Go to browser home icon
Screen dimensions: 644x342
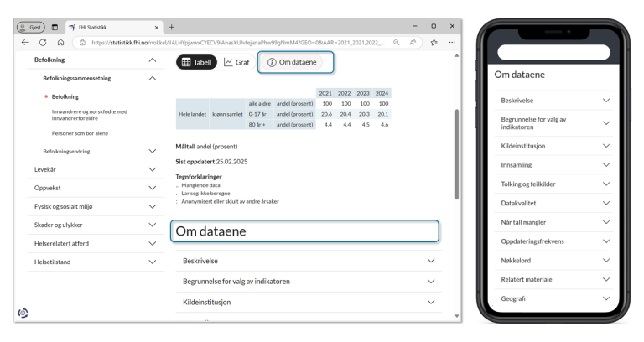[60, 42]
